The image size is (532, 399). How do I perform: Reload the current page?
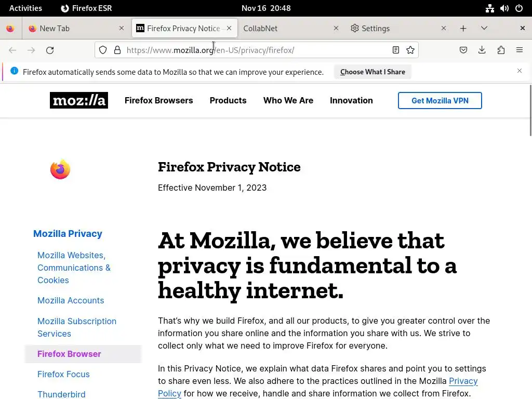[50, 50]
